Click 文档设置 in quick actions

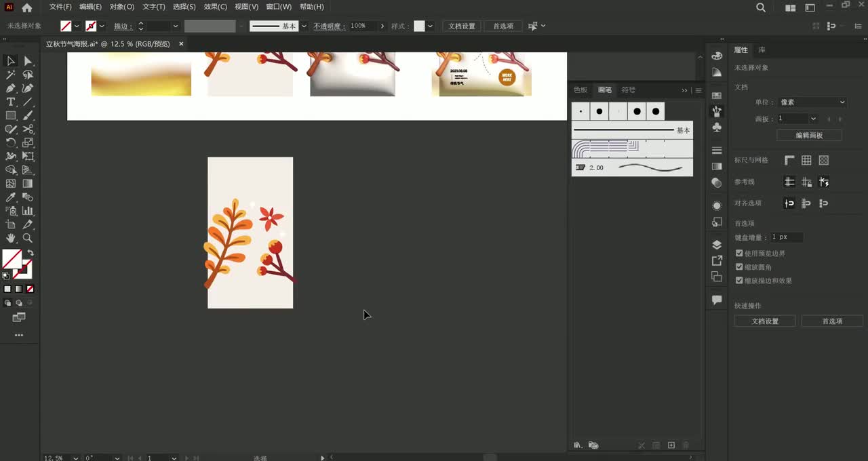point(765,321)
